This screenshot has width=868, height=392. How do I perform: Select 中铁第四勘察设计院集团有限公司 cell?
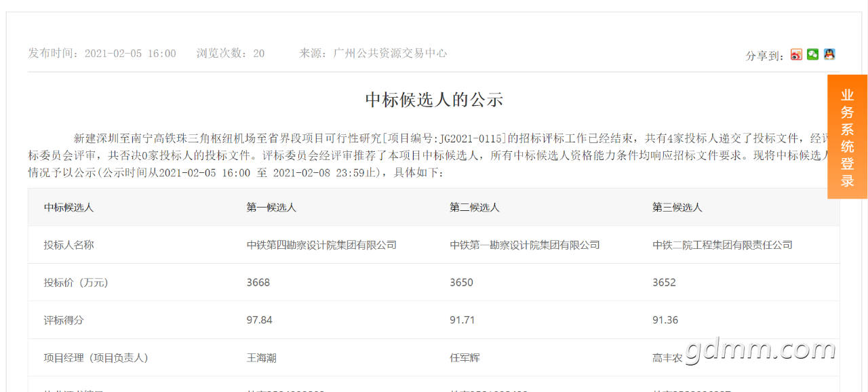click(x=321, y=245)
